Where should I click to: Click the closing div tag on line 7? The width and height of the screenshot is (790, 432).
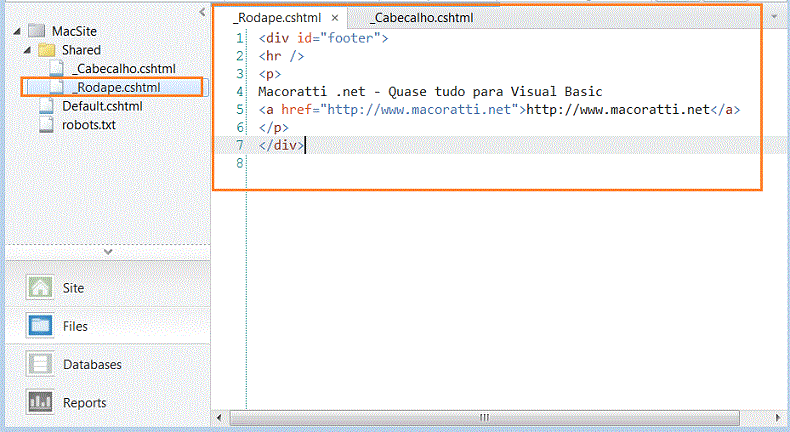coord(281,145)
